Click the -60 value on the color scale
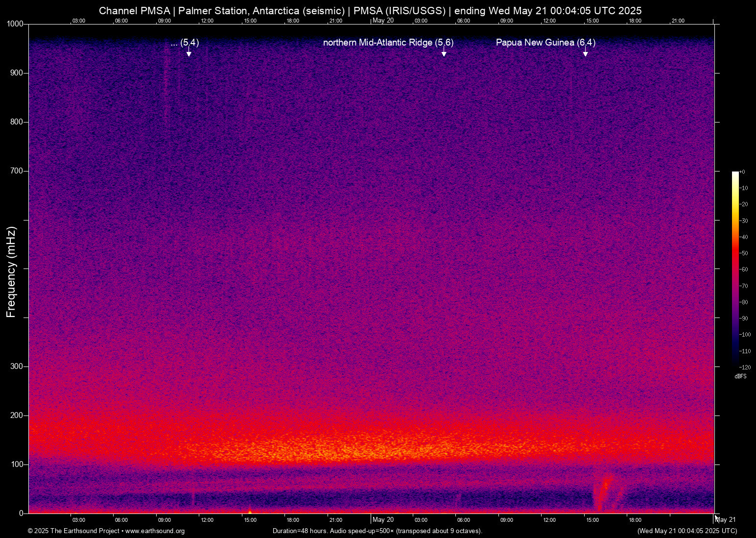This screenshot has width=756, height=538. point(744,269)
